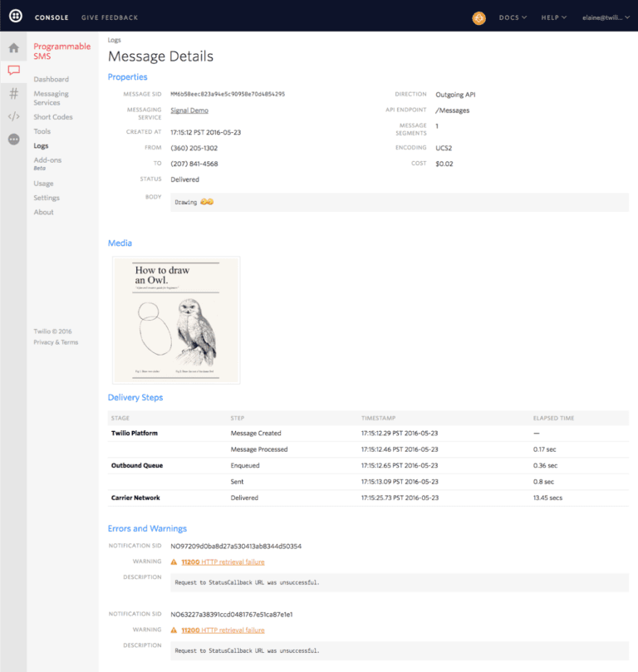Viewport: 638px width, 672px height.
Task: Click the code brackets sidebar icon
Action: 13,116
